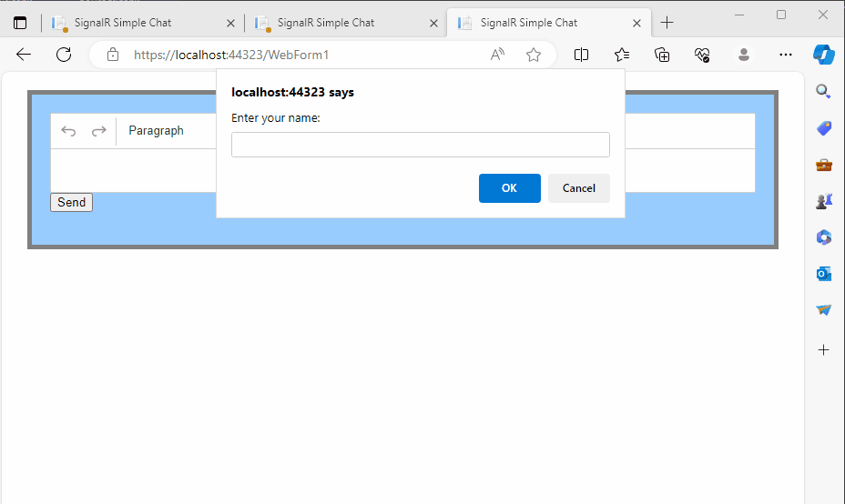Maximize the browser window
Viewport: 845px width, 504px height.
(781, 15)
